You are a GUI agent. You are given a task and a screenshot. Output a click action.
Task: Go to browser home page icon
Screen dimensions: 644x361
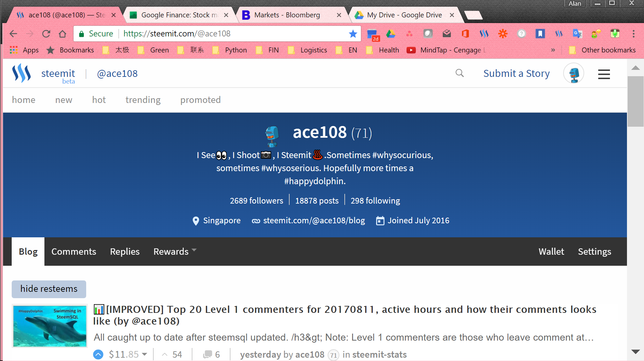point(62,34)
